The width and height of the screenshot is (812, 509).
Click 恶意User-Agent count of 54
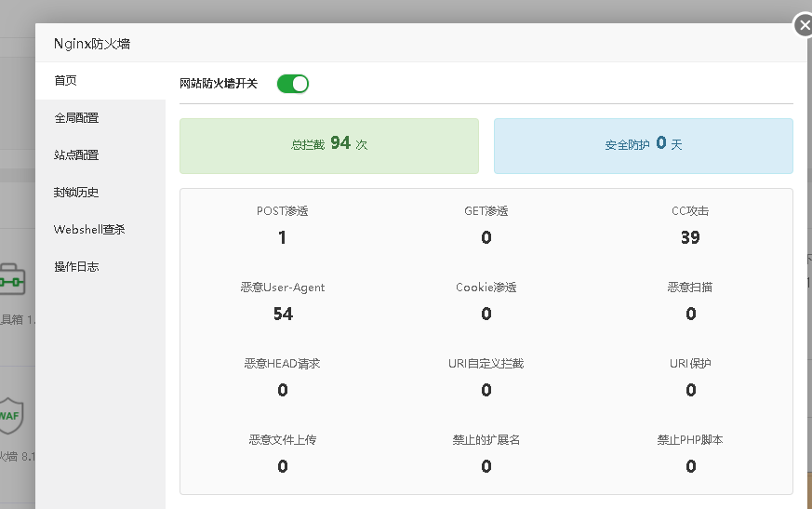click(283, 314)
